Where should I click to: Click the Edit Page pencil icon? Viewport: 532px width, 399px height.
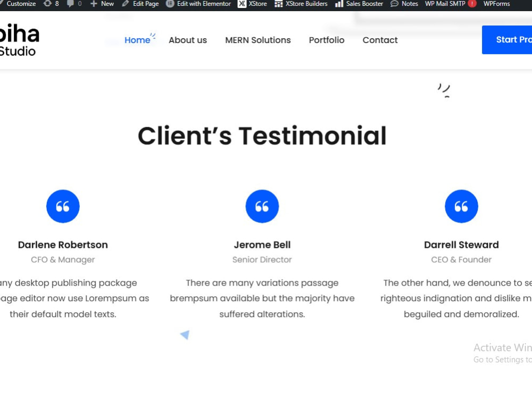126,4
